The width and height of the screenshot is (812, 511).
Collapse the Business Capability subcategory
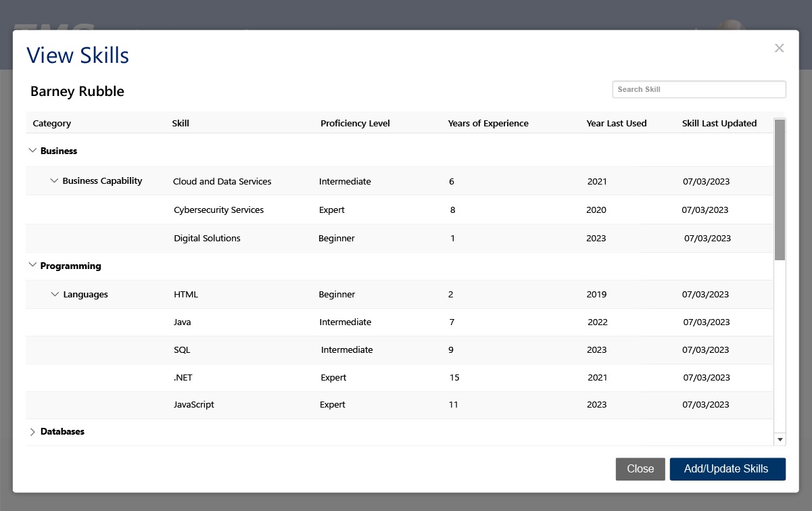(55, 181)
